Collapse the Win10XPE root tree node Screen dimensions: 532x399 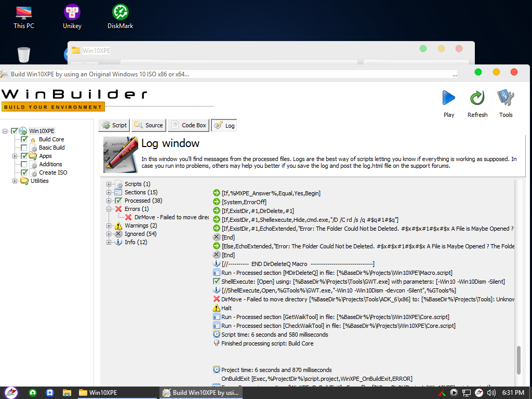point(5,131)
